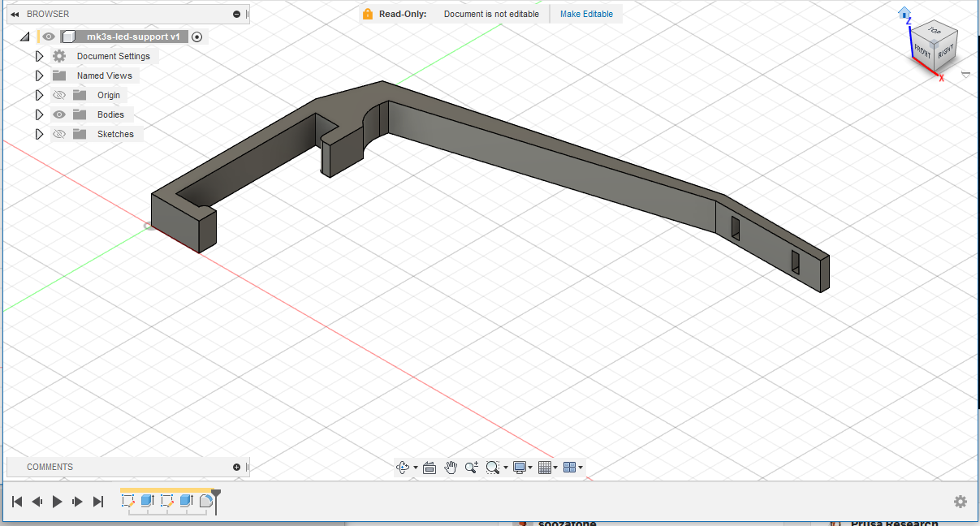Click the Browser panel minus options button
Viewport: 980px width, 526px height.
236,14
